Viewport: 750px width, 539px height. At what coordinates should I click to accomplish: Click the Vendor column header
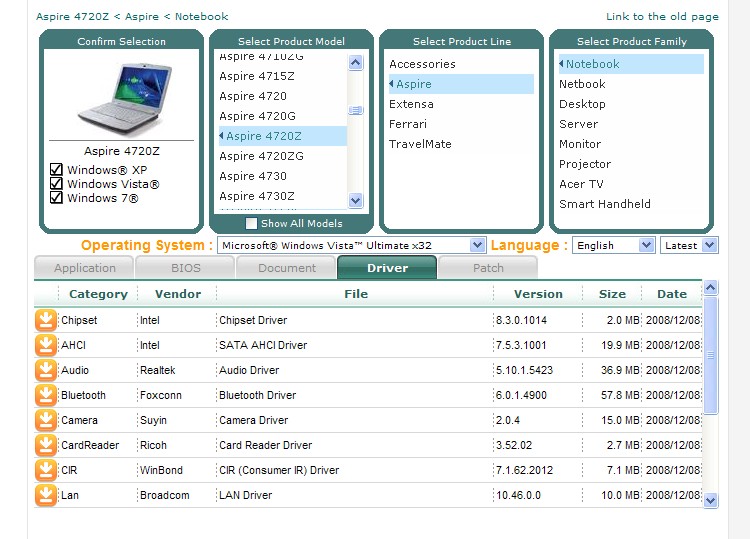pos(177,294)
